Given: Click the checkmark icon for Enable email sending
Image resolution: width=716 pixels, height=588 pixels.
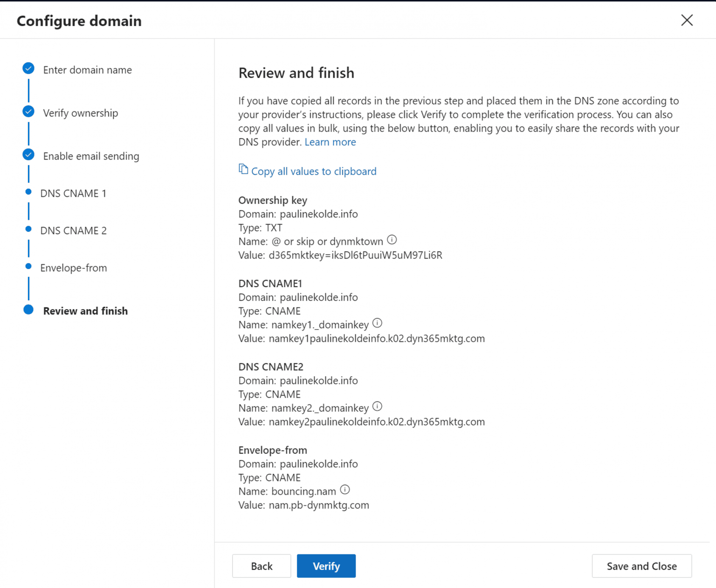Looking at the screenshot, I should (x=28, y=154).
